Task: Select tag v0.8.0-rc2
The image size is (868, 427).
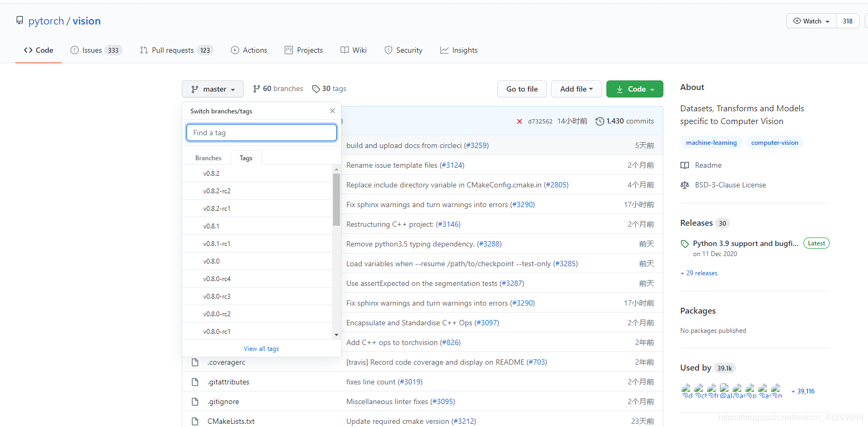Action: click(x=257, y=314)
